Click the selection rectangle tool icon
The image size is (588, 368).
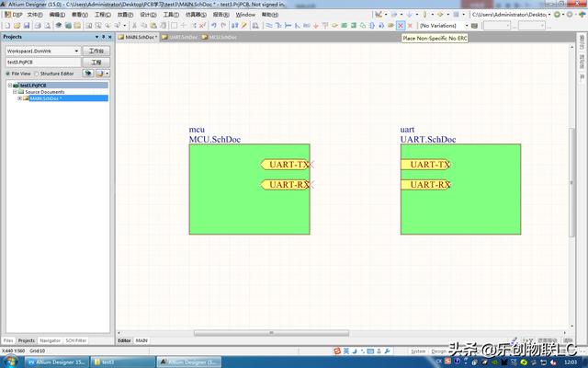(x=174, y=26)
